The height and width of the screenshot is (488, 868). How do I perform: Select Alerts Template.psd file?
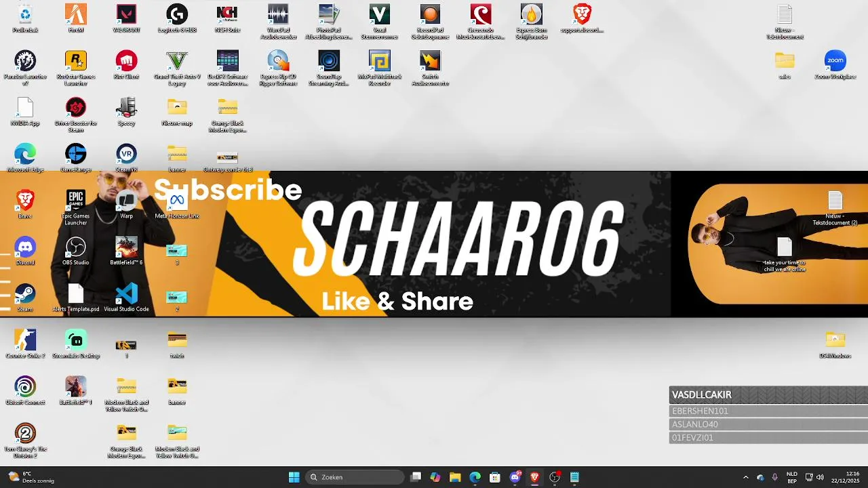76,298
